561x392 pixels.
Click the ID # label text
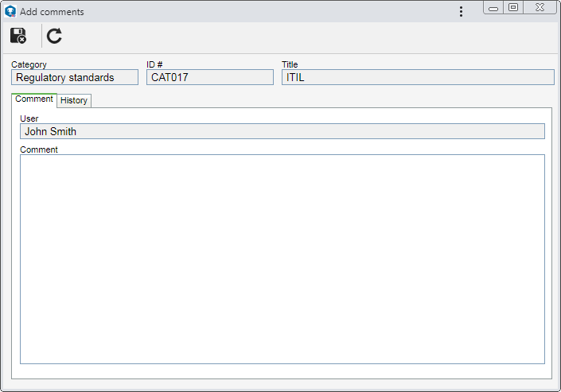(154, 64)
